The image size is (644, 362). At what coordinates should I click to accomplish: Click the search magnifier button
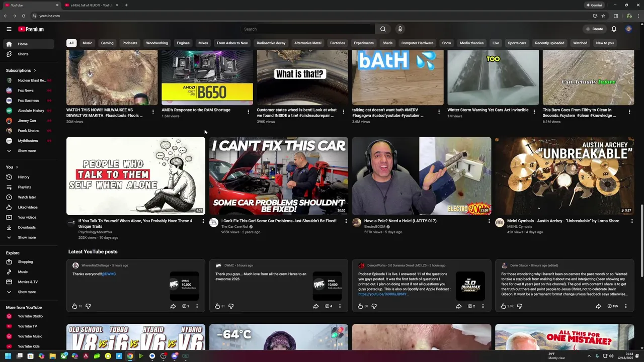(x=383, y=29)
